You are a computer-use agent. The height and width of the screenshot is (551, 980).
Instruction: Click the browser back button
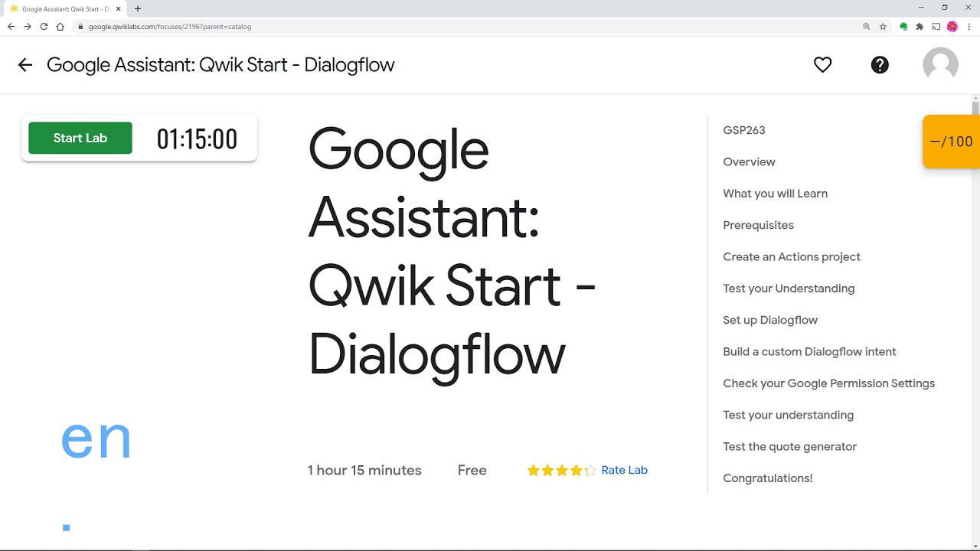11,26
